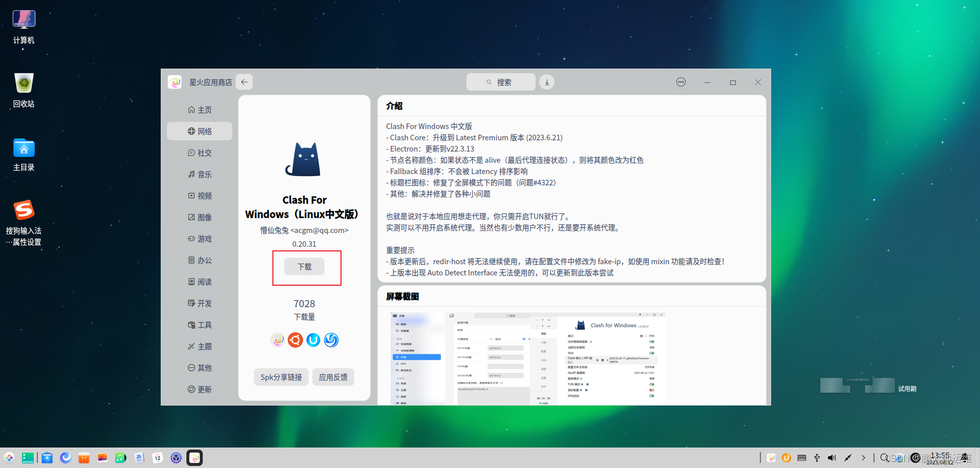
Task: Launch the browser from the taskbar
Action: tap(66, 458)
